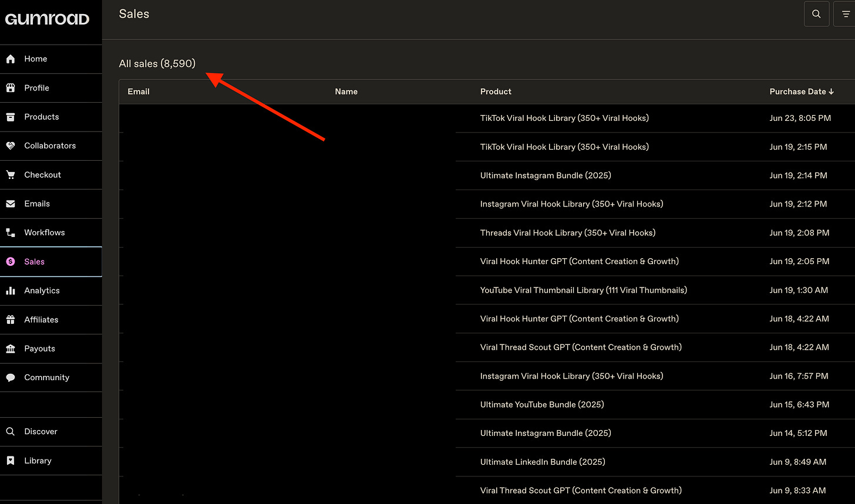Select the YouTube Viral Thumbnail Library sale row
The width and height of the screenshot is (855, 504).
pos(487,290)
